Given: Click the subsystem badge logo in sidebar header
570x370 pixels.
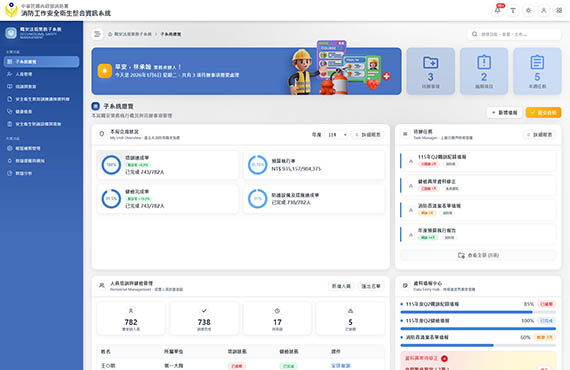Looking at the screenshot, I should 11,33.
